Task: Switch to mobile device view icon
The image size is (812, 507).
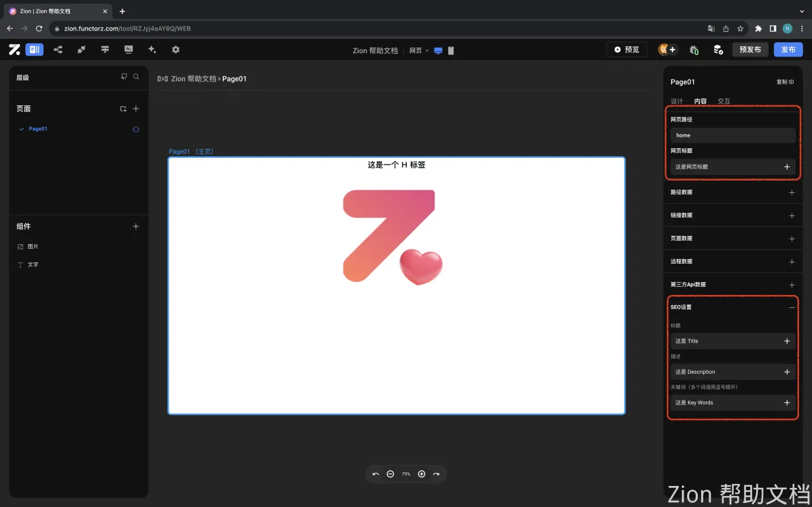Action: pos(451,51)
